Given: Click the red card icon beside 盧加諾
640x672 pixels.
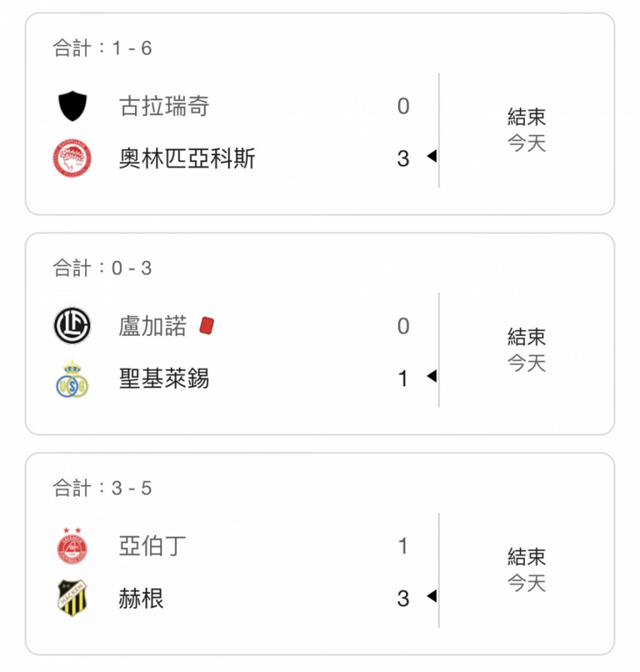Looking at the screenshot, I should (x=206, y=325).
